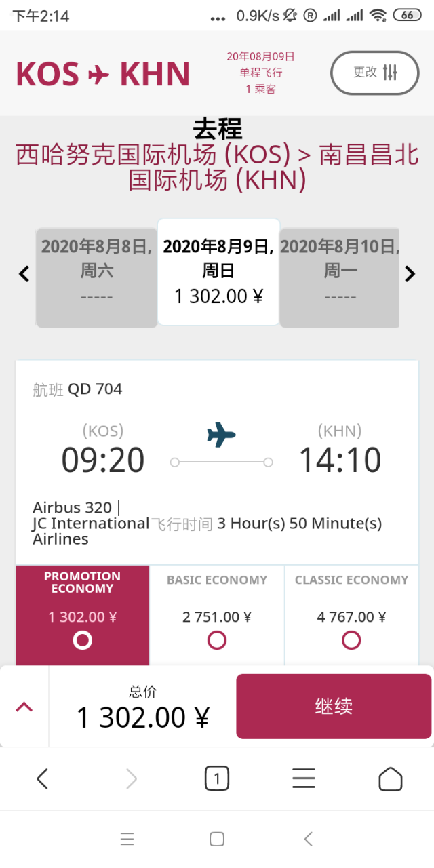Tap the KOS to KHN route header
This screenshot has width=434, height=868.
coord(102,74)
